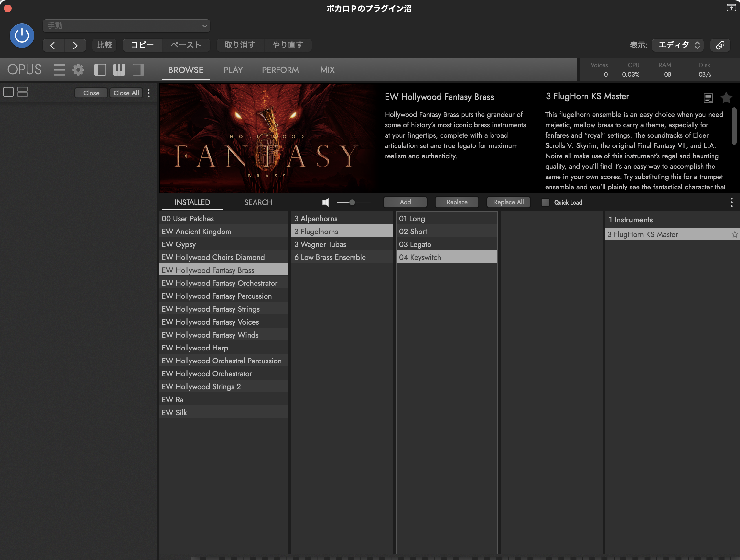Image resolution: width=740 pixels, height=560 pixels.
Task: Select 3 Alpenhorns folder
Action: coord(342,219)
